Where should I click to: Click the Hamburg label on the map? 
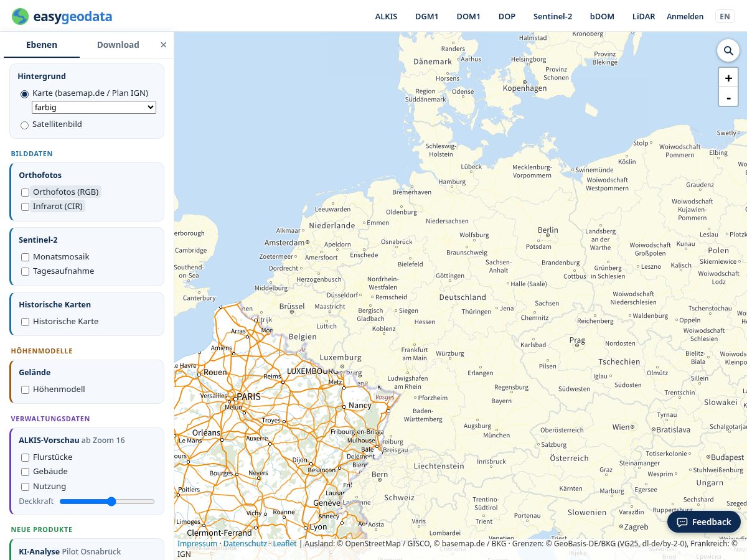point(452,182)
